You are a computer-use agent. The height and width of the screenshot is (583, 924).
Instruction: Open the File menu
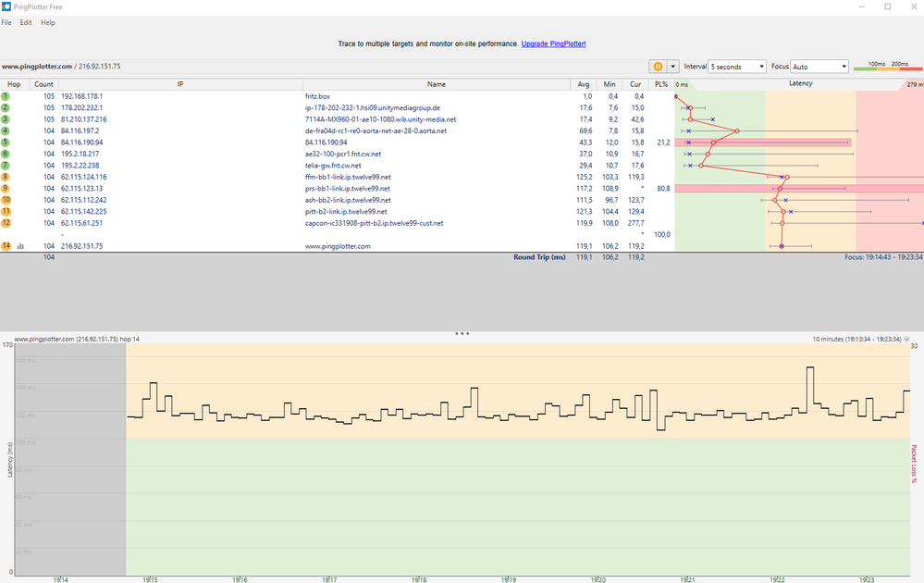(x=6, y=22)
